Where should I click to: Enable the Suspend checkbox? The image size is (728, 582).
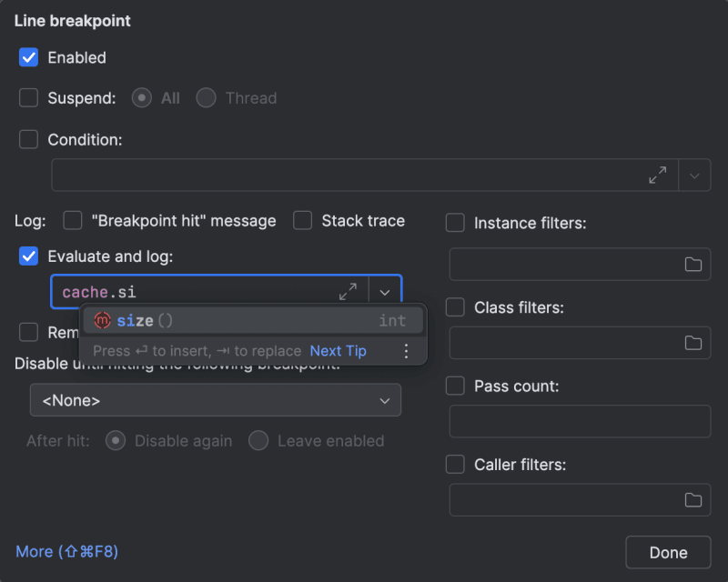pos(29,97)
